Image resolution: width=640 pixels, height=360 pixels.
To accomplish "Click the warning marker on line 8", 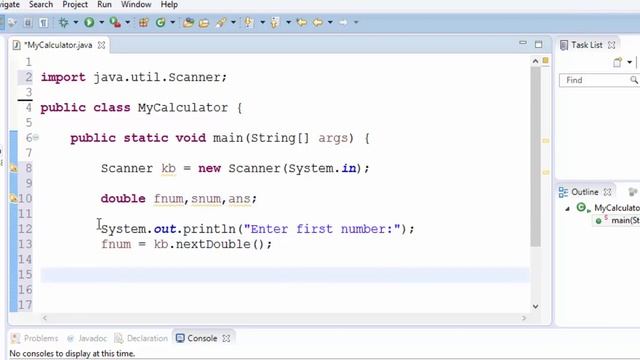I will 13,168.
